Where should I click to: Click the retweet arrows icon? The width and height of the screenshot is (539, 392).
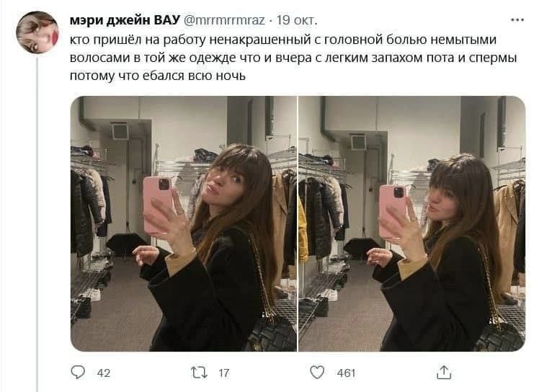(x=200, y=373)
